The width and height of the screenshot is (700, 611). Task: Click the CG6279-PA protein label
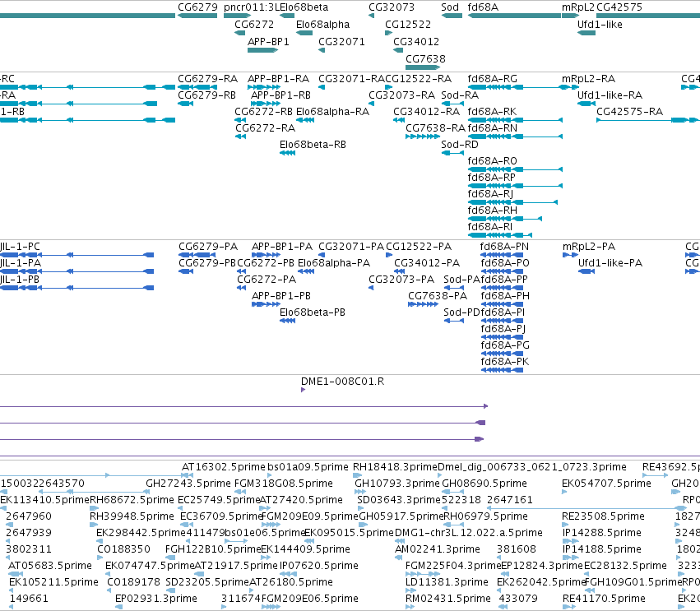click(x=208, y=247)
